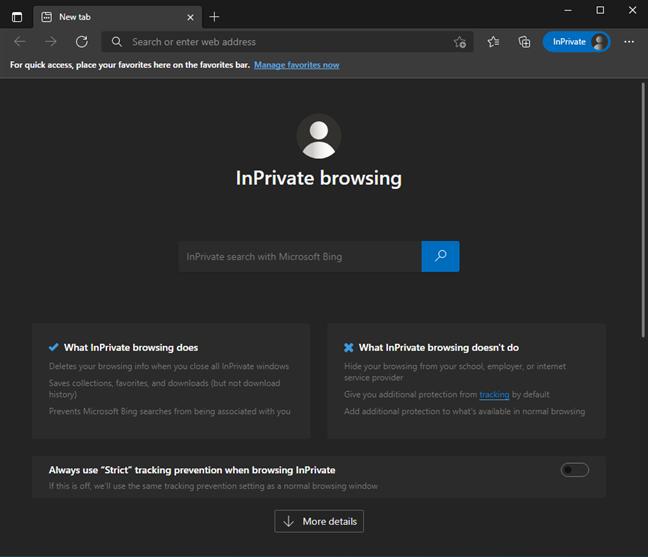This screenshot has width=648, height=557.
Task: Open the tracking link
Action: tap(494, 395)
